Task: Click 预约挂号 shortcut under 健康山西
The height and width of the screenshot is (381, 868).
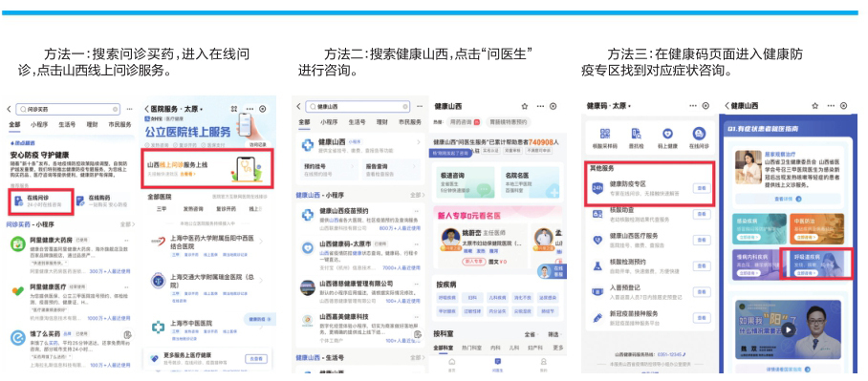Action: [x=329, y=169]
